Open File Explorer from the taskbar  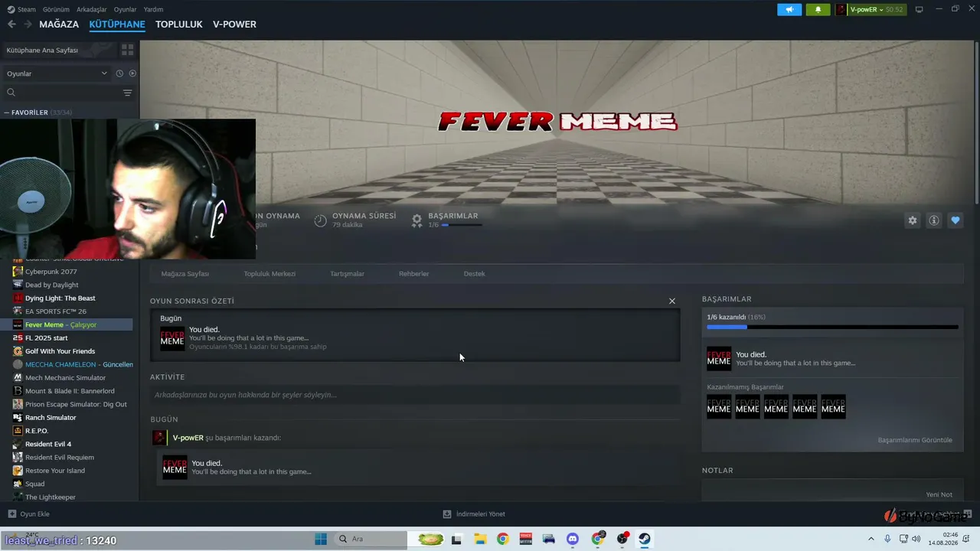(480, 539)
